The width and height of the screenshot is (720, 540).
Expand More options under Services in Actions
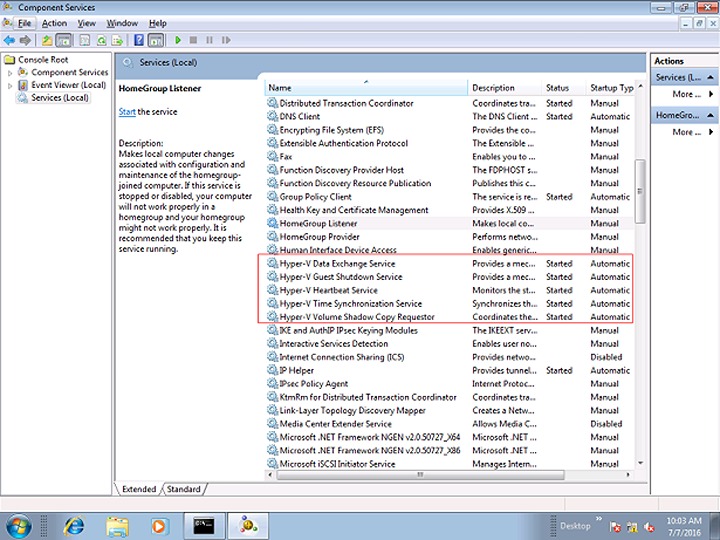(686, 94)
